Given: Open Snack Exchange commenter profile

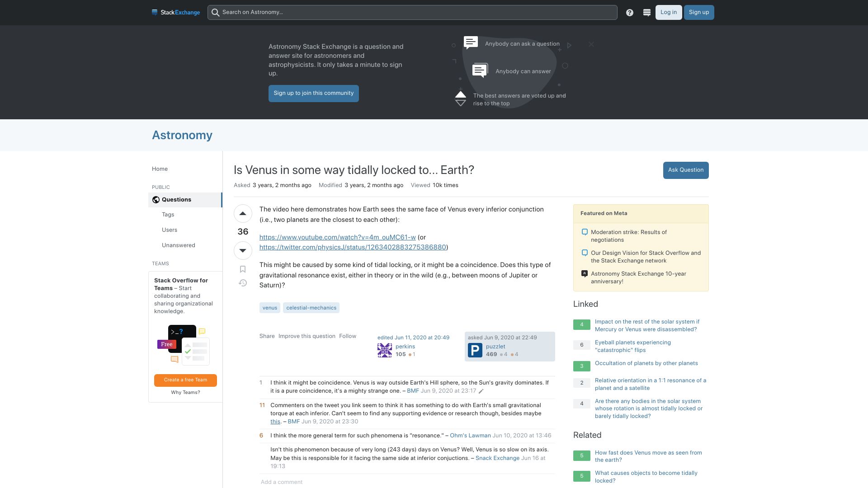Looking at the screenshot, I should coord(497,458).
